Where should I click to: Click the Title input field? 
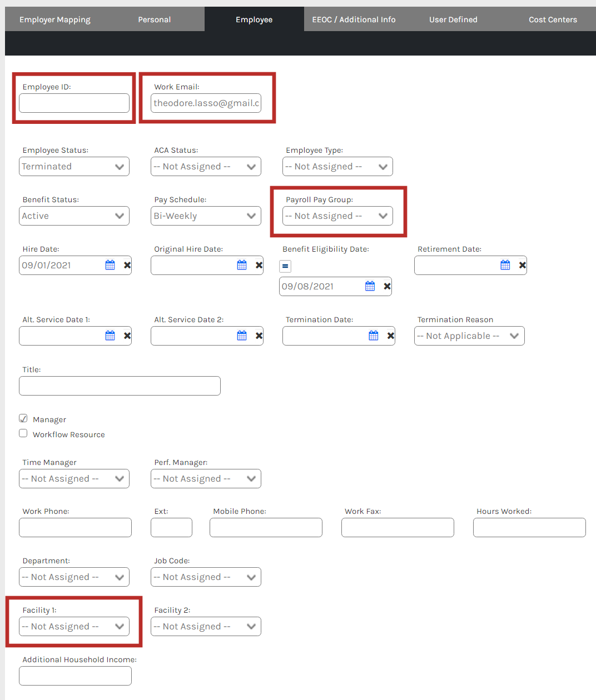tap(120, 386)
